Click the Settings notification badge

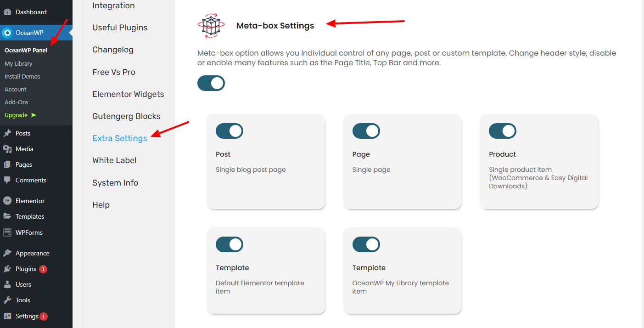(x=43, y=317)
